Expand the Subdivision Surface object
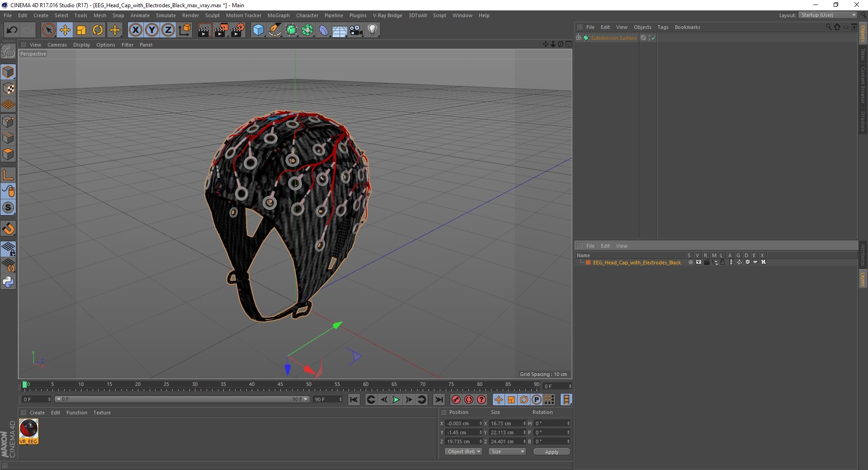The image size is (868, 470). coord(578,38)
